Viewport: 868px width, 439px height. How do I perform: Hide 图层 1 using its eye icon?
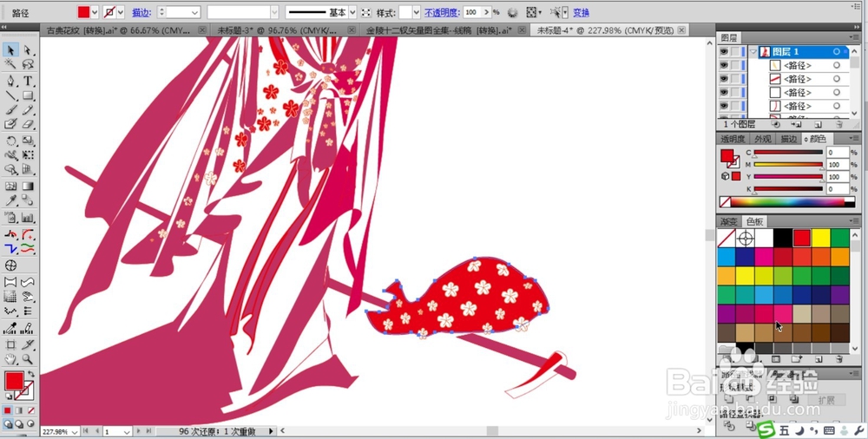[723, 51]
